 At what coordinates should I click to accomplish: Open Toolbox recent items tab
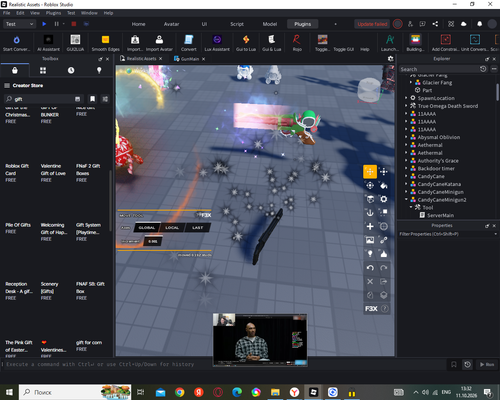pyautogui.click(x=71, y=70)
